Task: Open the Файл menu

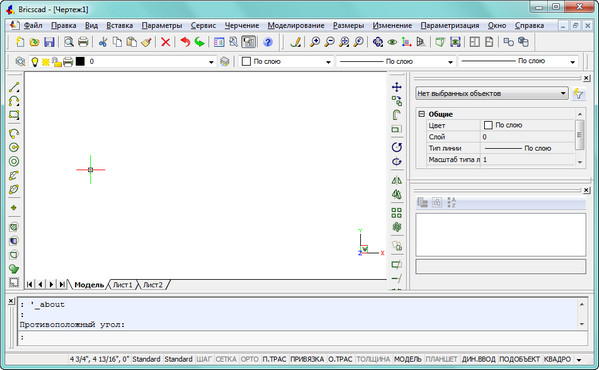Action: (x=33, y=26)
